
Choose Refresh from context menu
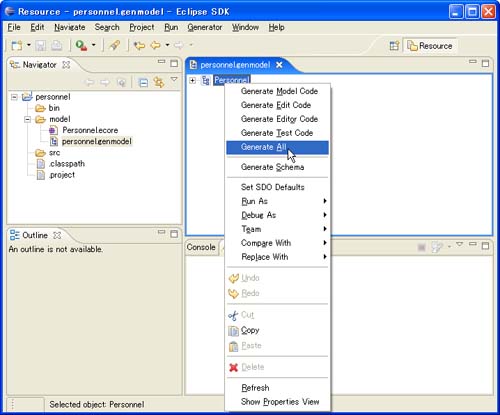click(x=278, y=388)
